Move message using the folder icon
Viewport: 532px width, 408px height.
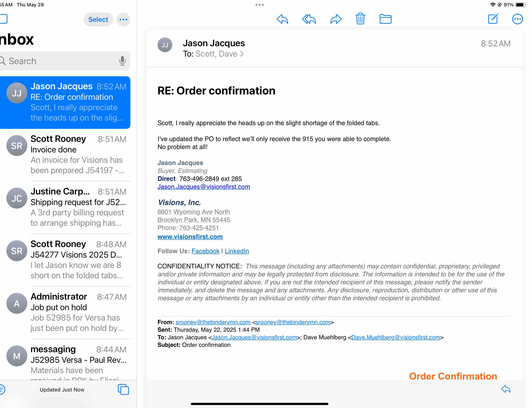[x=385, y=19]
